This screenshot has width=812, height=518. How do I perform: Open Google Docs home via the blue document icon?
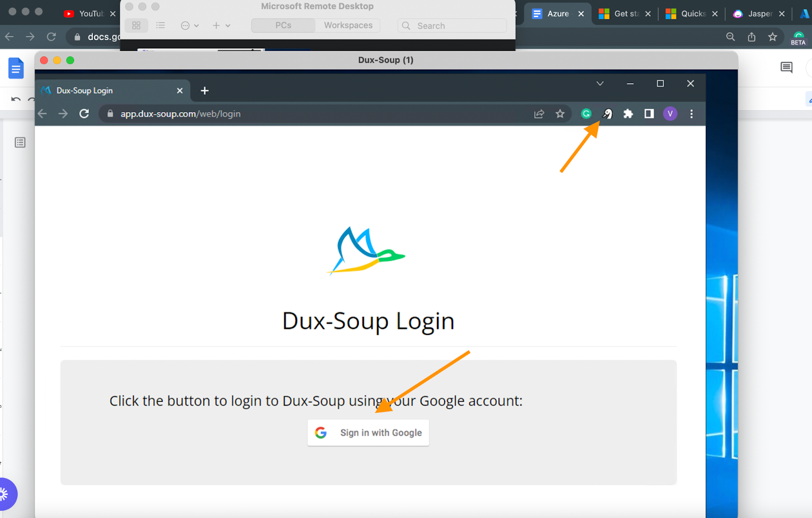tap(16, 68)
